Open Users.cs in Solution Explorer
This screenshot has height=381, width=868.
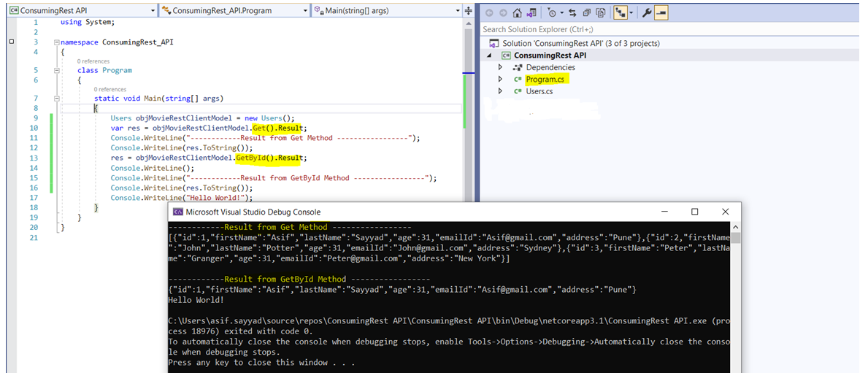(x=539, y=91)
